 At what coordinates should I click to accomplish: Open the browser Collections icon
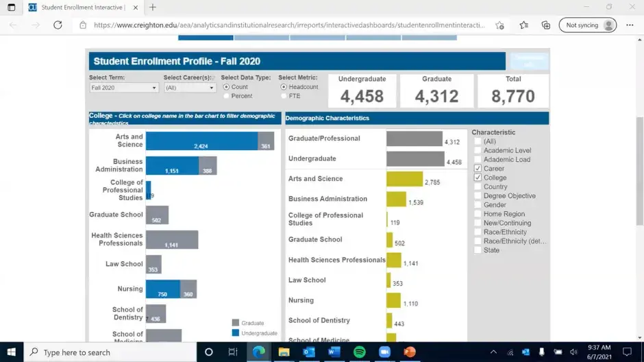pyautogui.click(x=546, y=25)
